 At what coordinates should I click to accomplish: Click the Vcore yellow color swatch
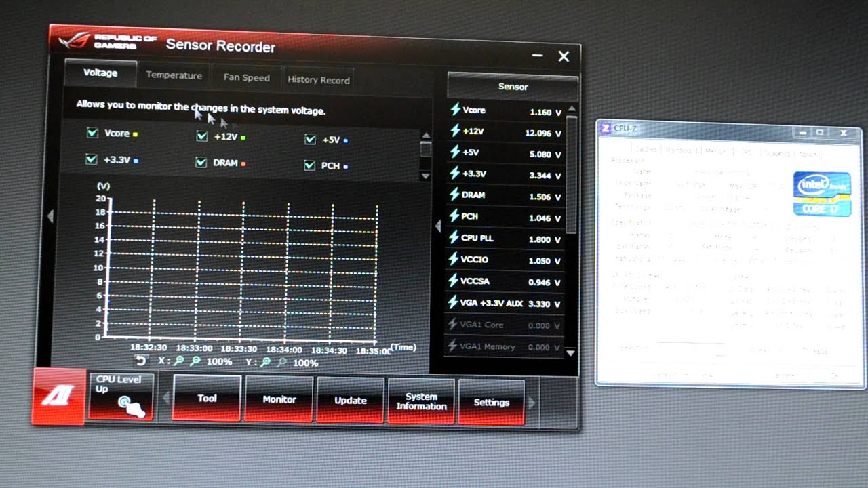[x=136, y=134]
